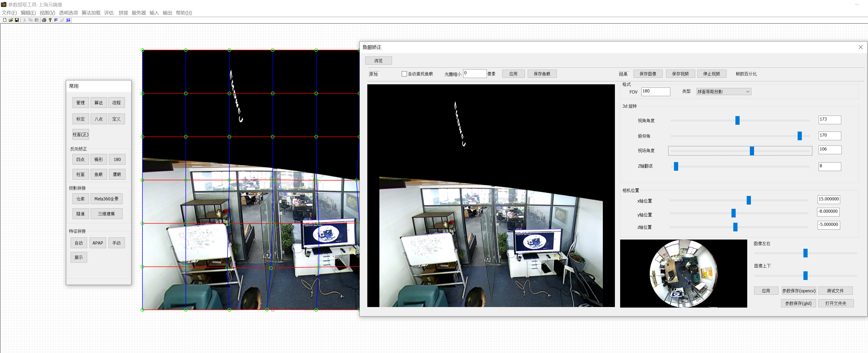
Task: Open the 算法加载 menu
Action: (x=91, y=13)
